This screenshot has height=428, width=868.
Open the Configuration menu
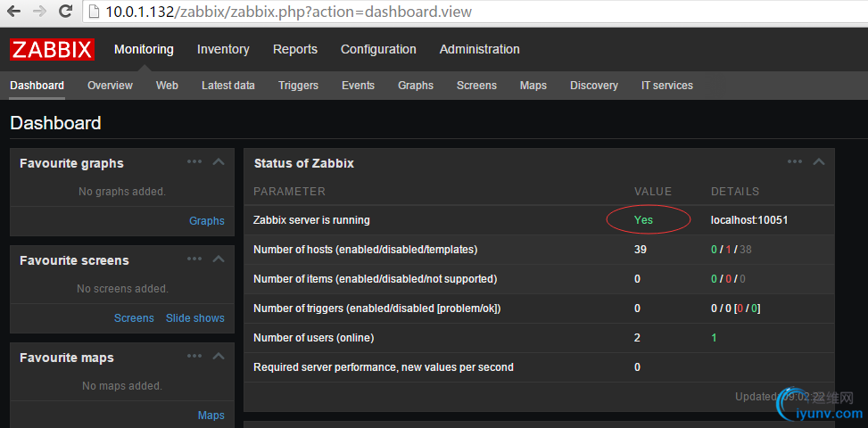[378, 50]
